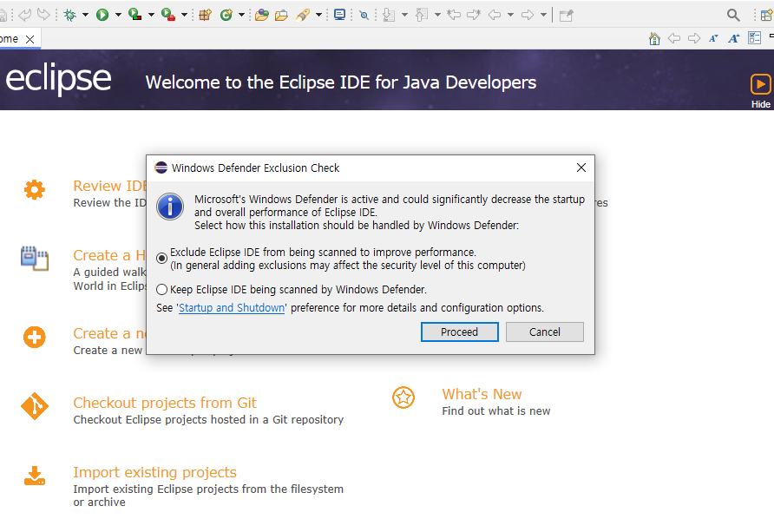This screenshot has height=532, width=774.
Task: Click the Create a Hello World heading
Action: click(x=109, y=255)
